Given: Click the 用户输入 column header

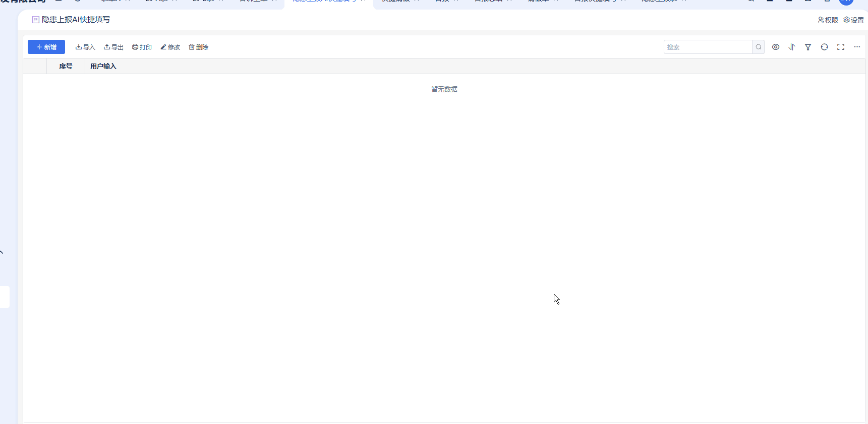Looking at the screenshot, I should [x=103, y=66].
